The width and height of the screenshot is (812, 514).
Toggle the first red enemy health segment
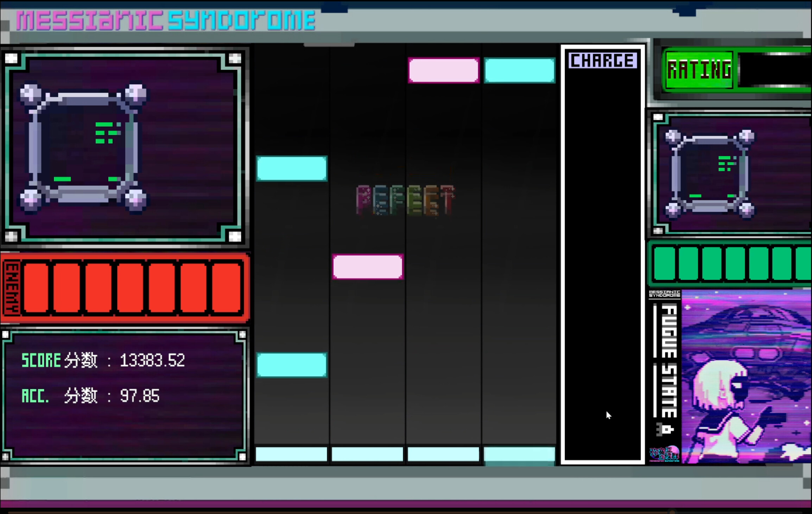pyautogui.click(x=37, y=288)
